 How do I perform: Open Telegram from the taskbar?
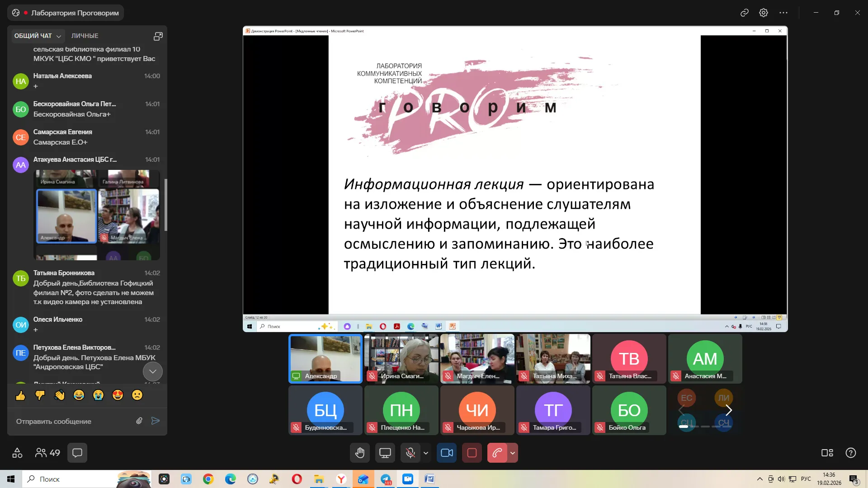[386, 479]
